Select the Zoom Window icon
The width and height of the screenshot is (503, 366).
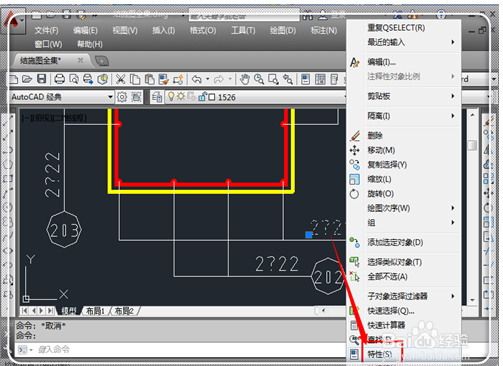click(273, 79)
